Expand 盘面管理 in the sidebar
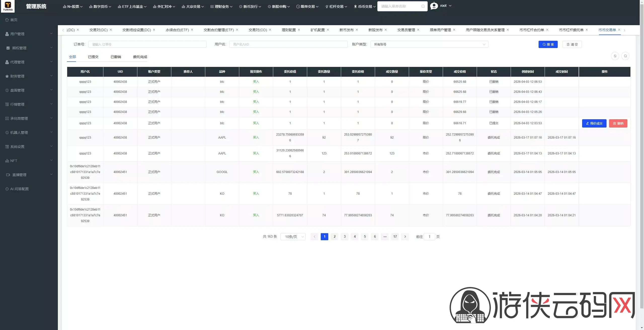 pos(29,90)
